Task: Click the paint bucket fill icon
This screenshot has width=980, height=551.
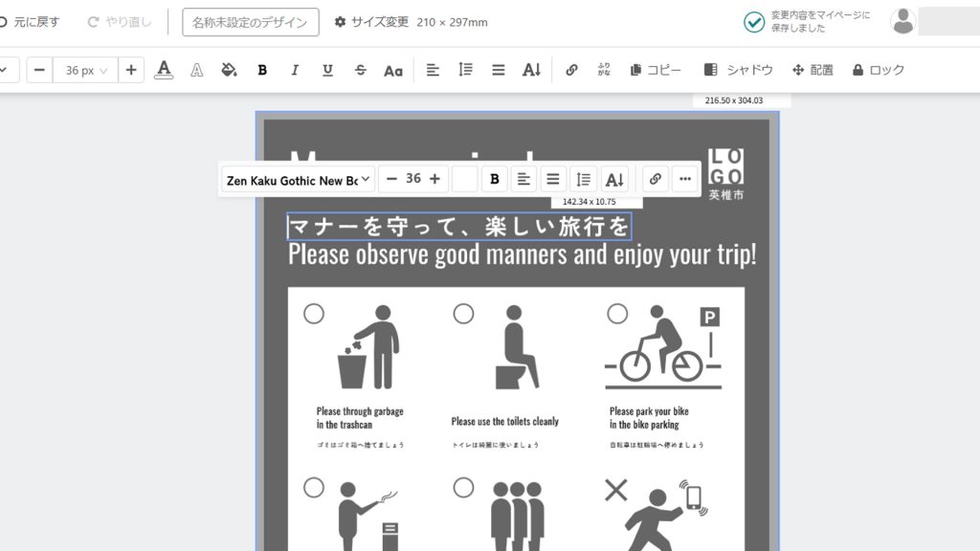Action: pyautogui.click(x=229, y=70)
